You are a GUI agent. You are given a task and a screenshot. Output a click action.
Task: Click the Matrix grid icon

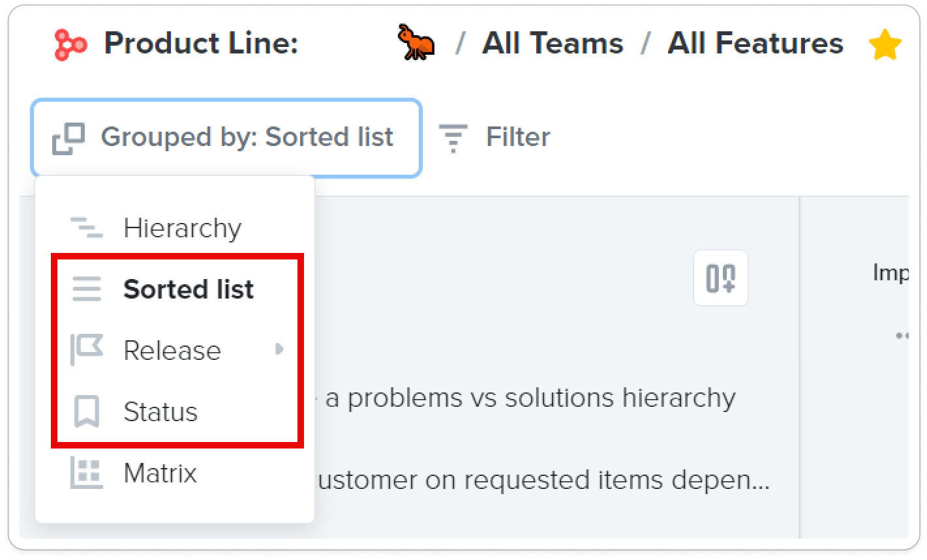point(85,473)
